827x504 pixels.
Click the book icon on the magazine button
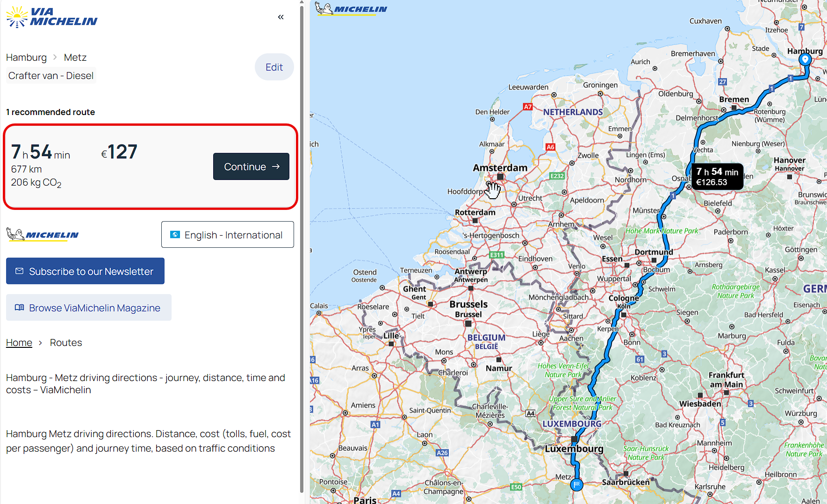click(19, 308)
